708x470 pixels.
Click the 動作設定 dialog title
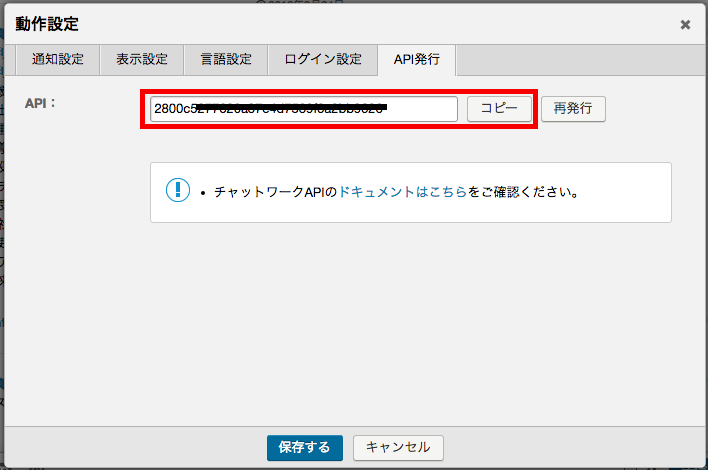click(47, 23)
